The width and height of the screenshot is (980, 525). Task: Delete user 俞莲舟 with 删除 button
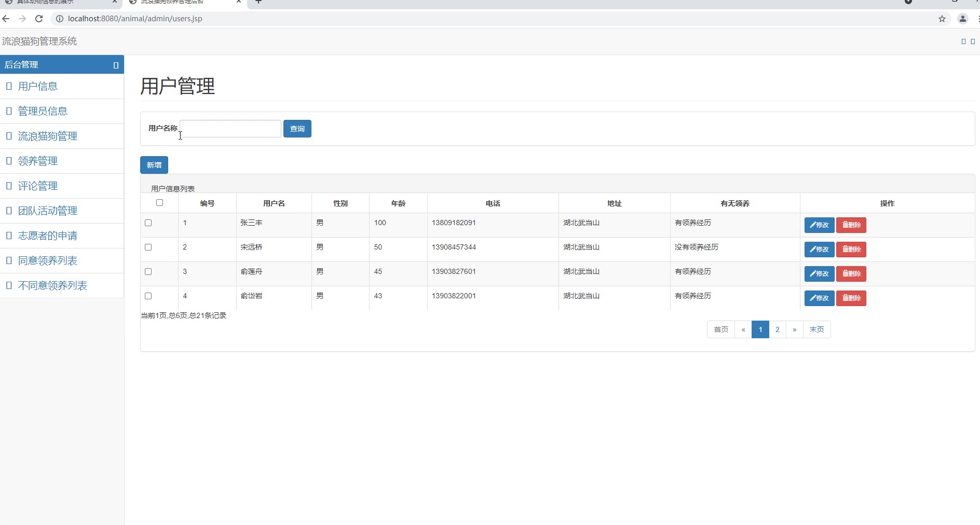coord(851,274)
